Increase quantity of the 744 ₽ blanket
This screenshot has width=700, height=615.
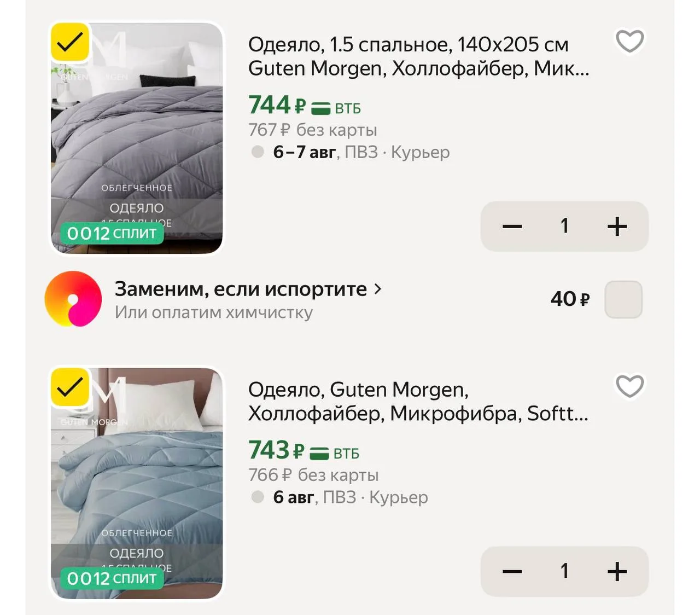click(617, 226)
